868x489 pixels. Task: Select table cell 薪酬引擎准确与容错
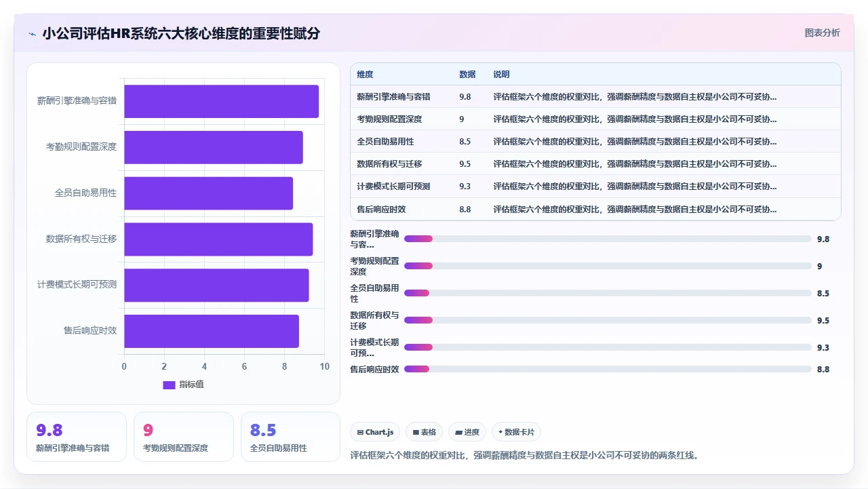393,97
